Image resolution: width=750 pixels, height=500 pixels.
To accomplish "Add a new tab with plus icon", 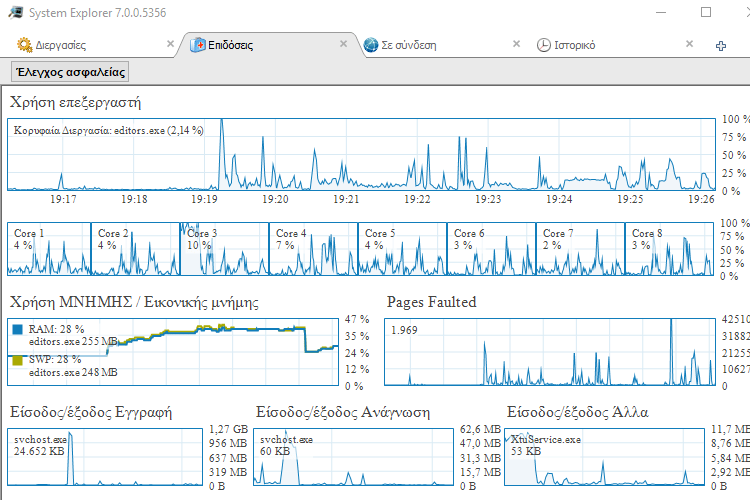I will 721,46.
